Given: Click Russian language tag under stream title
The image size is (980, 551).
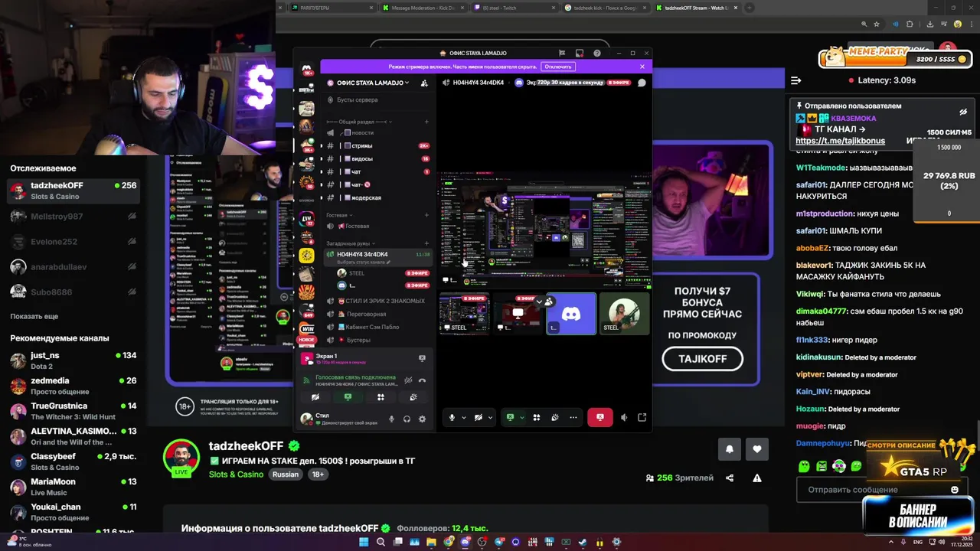Looking at the screenshot, I should (x=285, y=474).
